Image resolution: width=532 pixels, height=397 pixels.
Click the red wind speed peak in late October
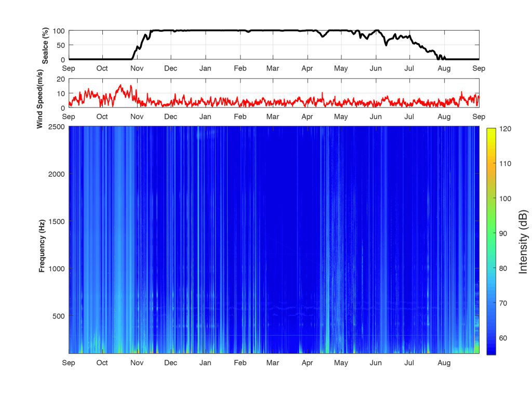click(x=122, y=86)
